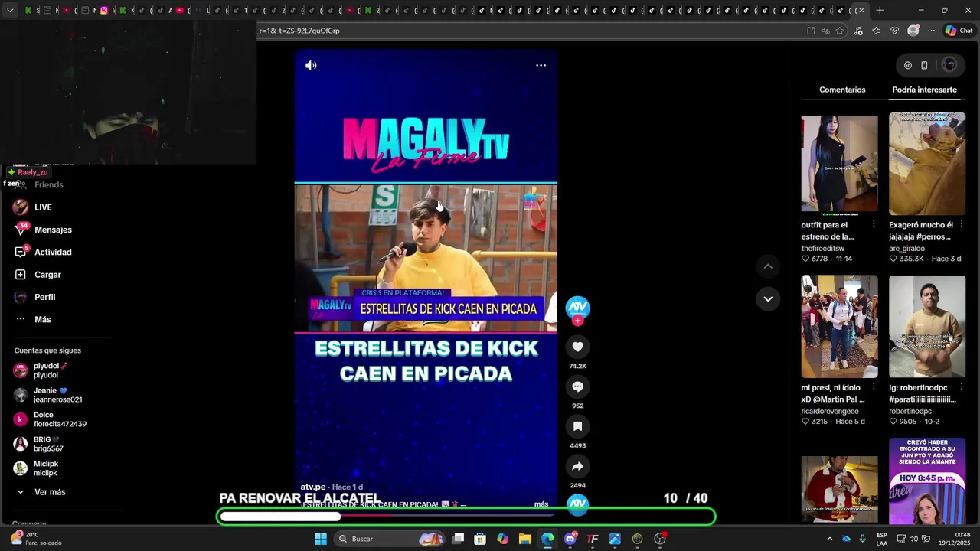980x551 pixels.
Task: Open the ATV profile avatar beside the video
Action: [x=577, y=307]
